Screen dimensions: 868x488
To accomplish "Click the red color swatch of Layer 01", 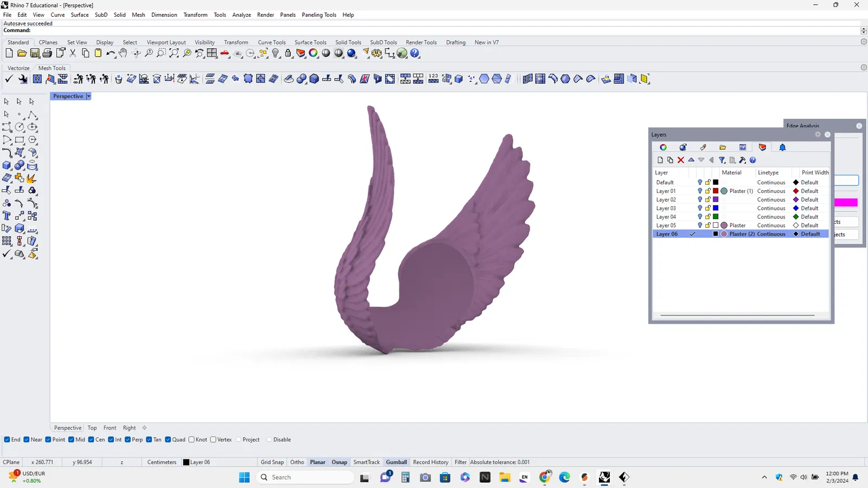I will tap(716, 191).
